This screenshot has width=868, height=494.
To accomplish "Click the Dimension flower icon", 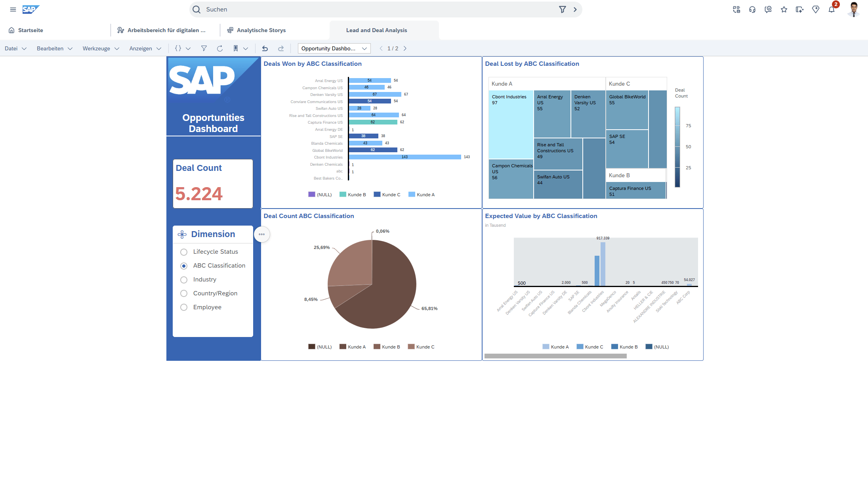I will [x=182, y=234].
